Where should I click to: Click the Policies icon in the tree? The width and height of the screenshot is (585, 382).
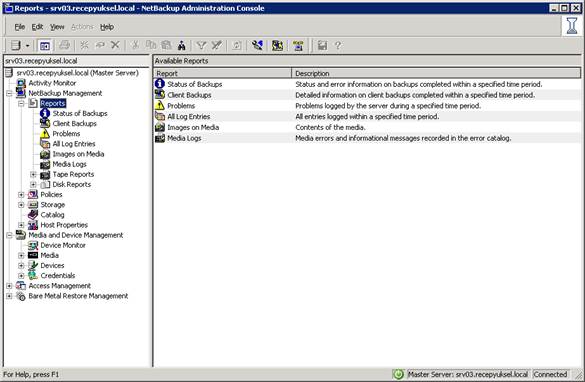(33, 194)
